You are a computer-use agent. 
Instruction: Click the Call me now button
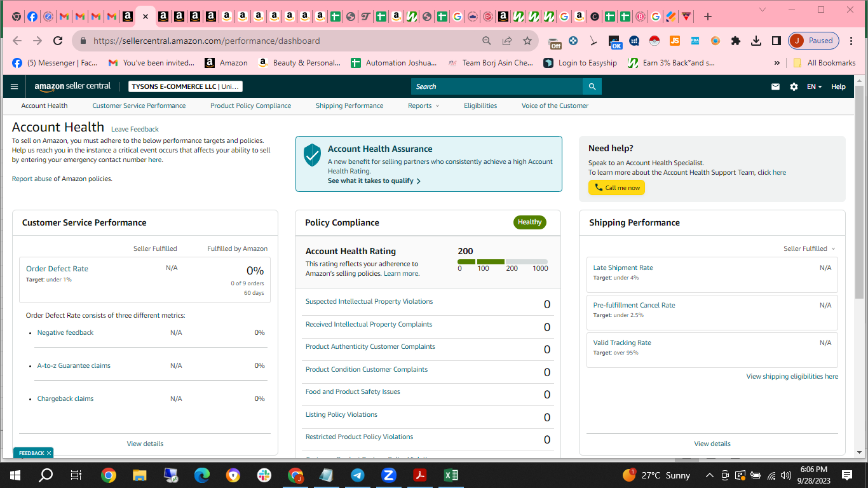616,187
